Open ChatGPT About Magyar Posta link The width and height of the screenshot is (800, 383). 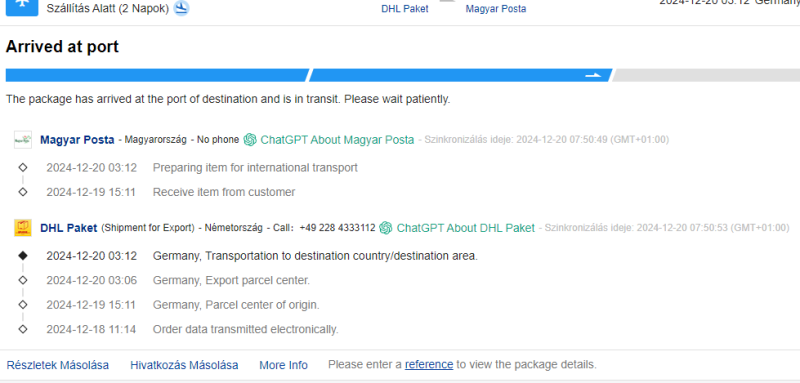pyautogui.click(x=337, y=140)
